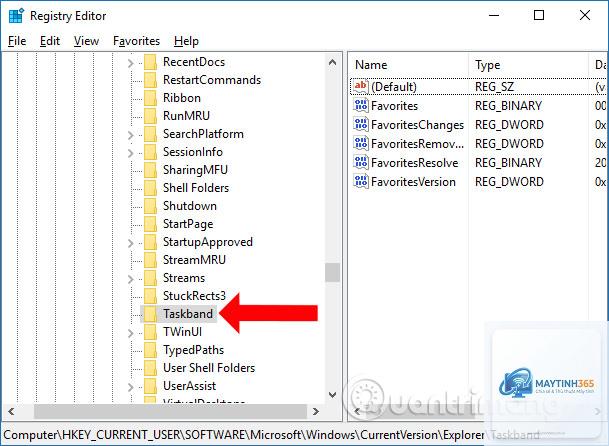Click the Streams folder icon
Screen dimensions: 609x446
coord(150,278)
